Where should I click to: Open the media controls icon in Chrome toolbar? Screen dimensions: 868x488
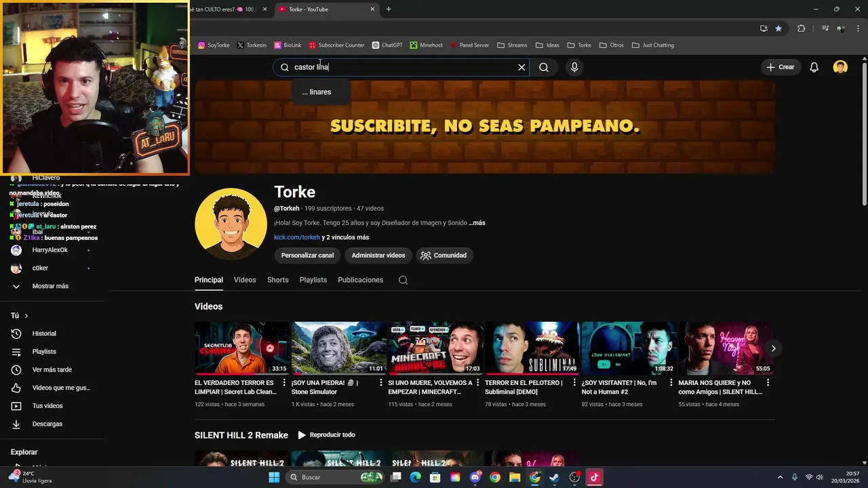pos(825,28)
